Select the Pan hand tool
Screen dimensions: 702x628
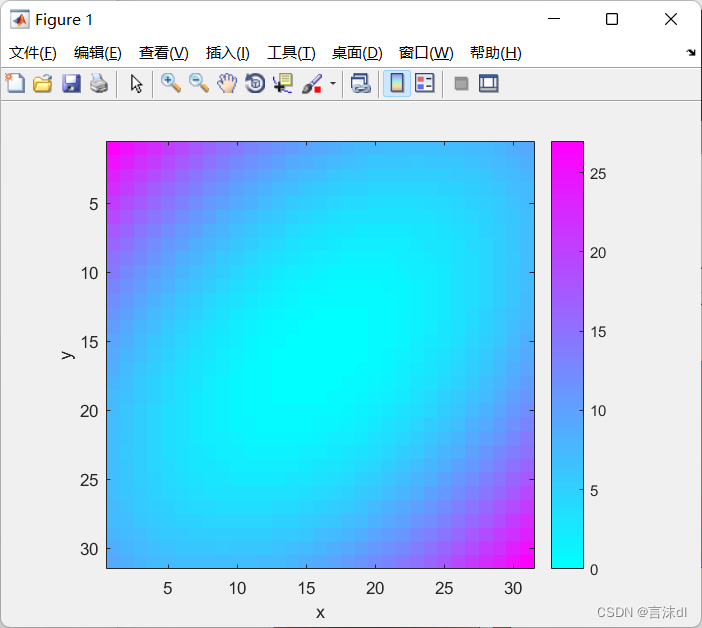[x=227, y=83]
